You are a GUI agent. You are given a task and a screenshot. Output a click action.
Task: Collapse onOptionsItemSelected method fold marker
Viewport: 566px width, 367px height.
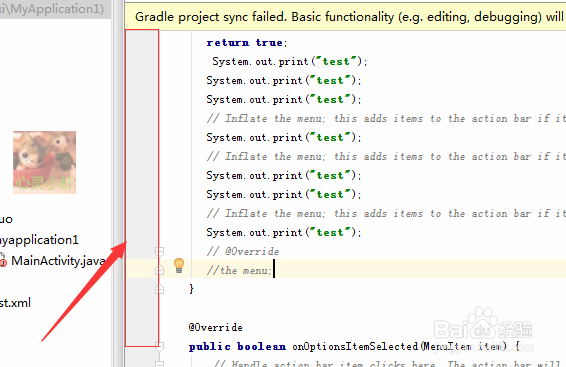pyautogui.click(x=160, y=347)
